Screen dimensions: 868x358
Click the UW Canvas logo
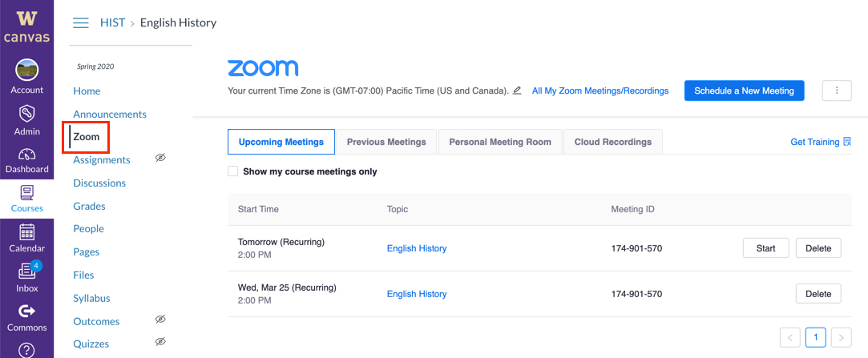(26, 26)
